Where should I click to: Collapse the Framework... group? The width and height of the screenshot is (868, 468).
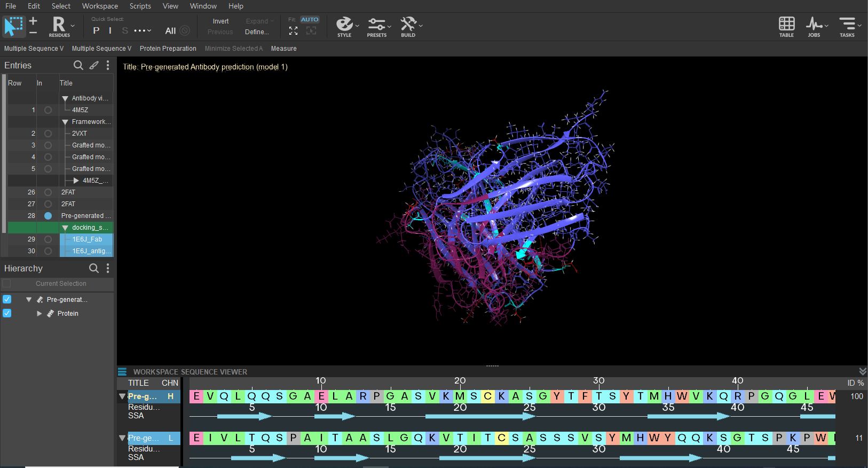tap(65, 122)
